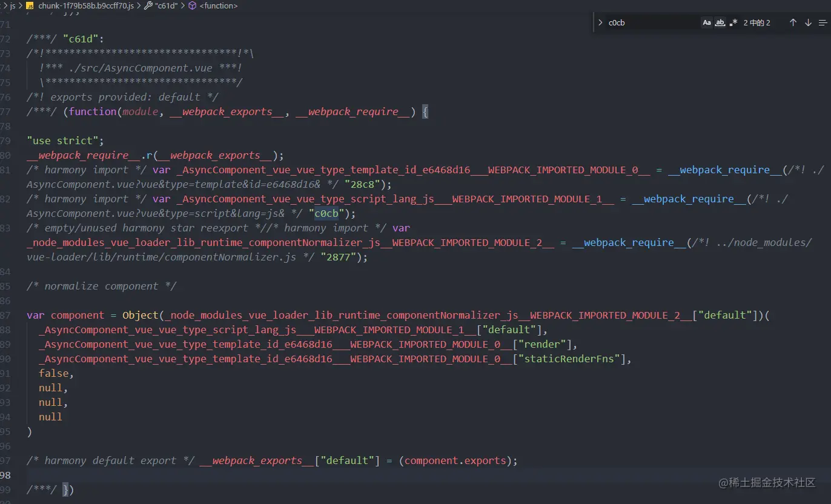Click the "normalize component" comment
Image resolution: width=831 pixels, height=504 pixels.
(x=101, y=286)
